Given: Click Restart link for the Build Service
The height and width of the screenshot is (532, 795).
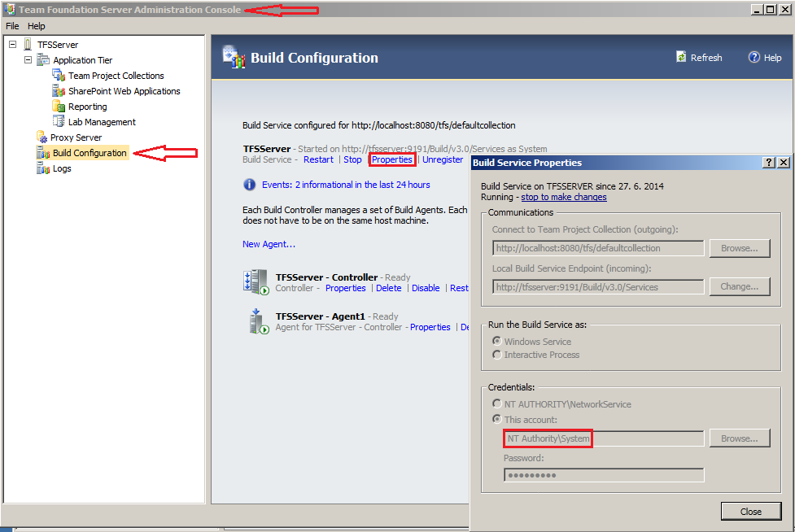Looking at the screenshot, I should pos(318,159).
